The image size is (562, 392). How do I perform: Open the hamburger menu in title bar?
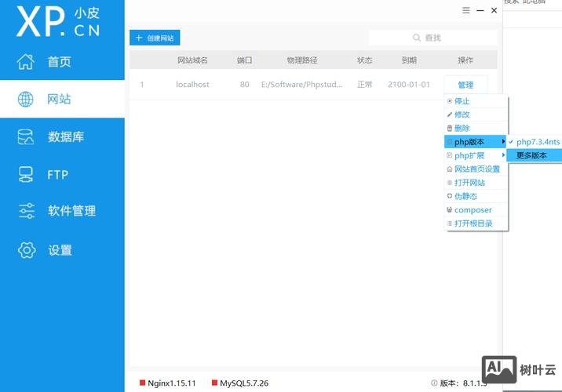click(466, 10)
